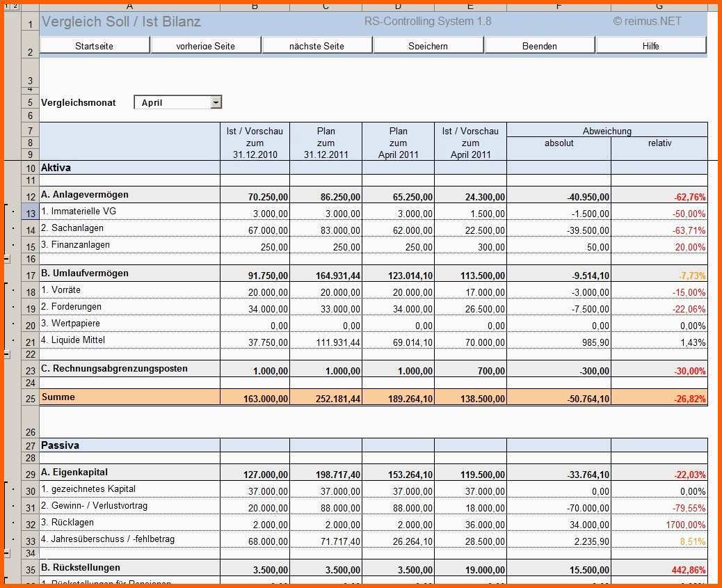Select row header 13
The height and width of the screenshot is (588, 722).
31,213
